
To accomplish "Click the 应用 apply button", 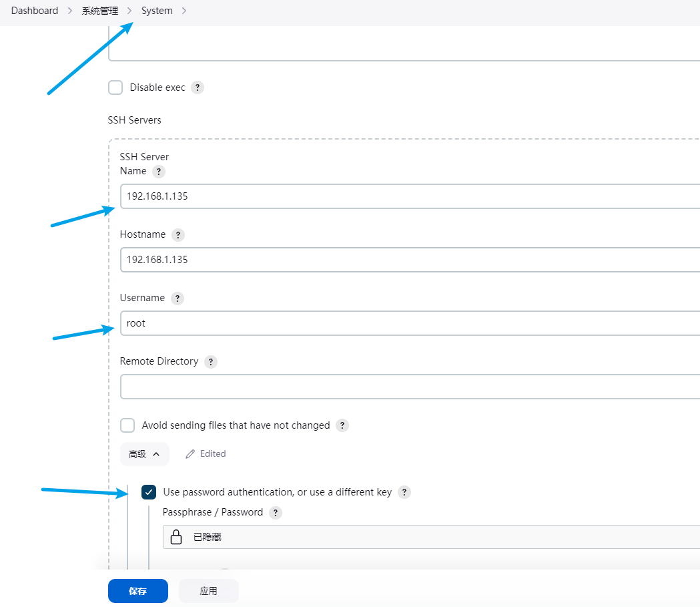I will point(208,591).
